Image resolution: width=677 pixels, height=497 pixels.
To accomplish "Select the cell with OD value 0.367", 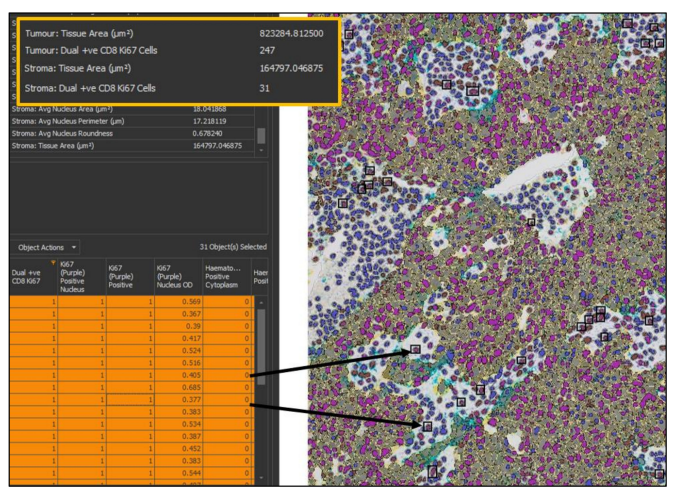I will [x=178, y=314].
